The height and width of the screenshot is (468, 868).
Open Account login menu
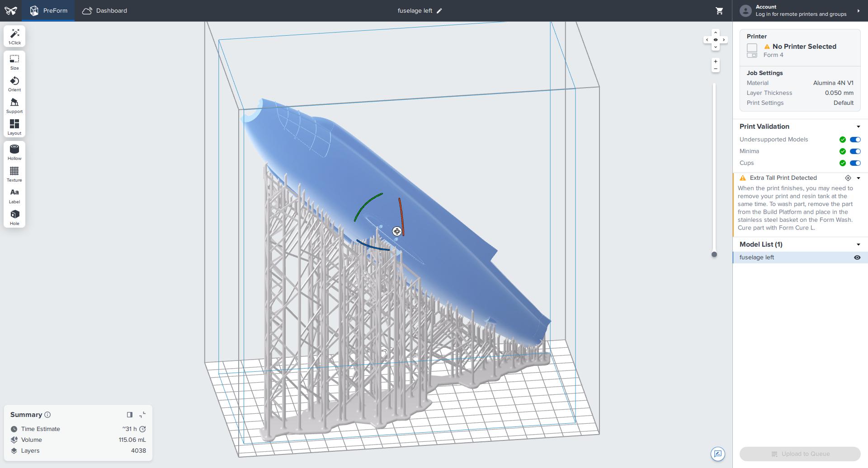pos(800,11)
